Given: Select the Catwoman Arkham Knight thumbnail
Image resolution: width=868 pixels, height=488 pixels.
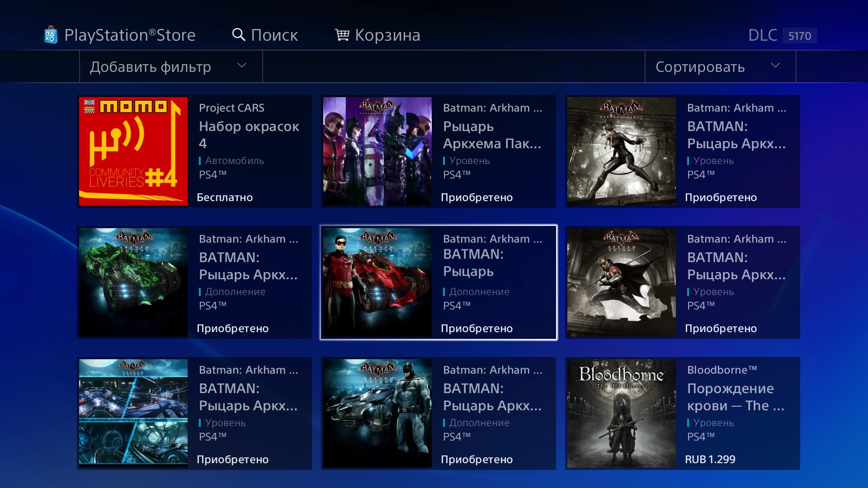Looking at the screenshot, I should click(622, 151).
